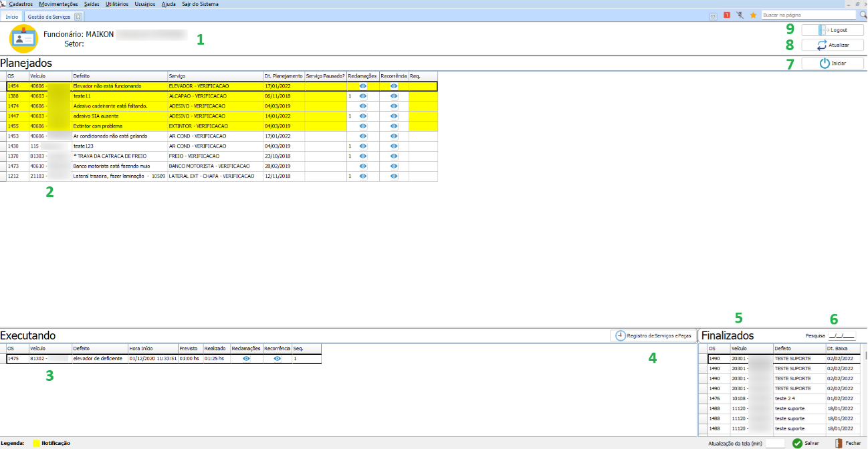Focus the Buscar na página field

[808, 15]
